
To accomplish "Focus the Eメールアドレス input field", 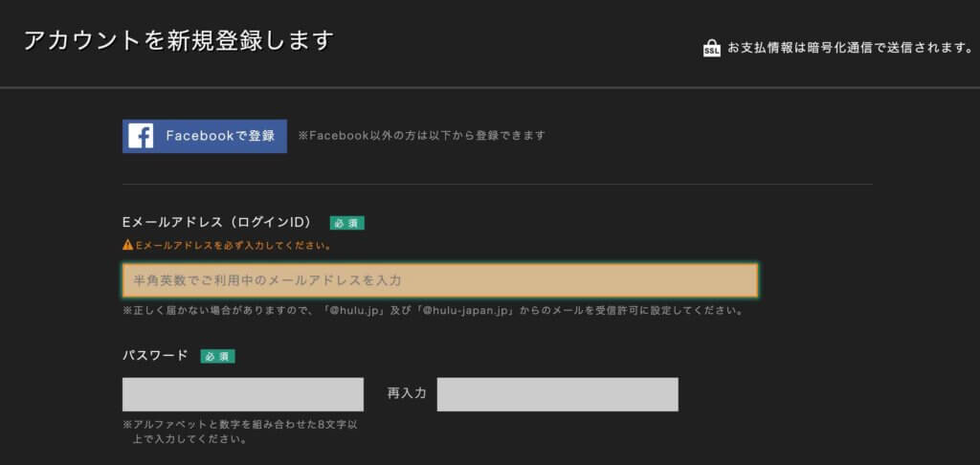I will tap(439, 280).
